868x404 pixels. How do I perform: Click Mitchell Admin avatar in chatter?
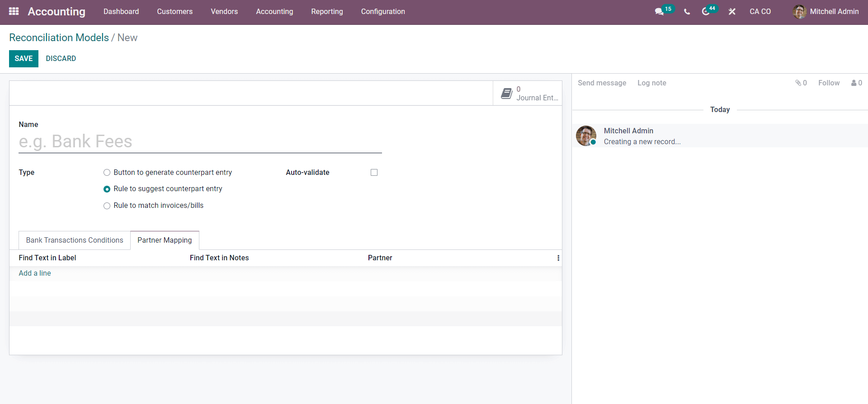tap(586, 136)
